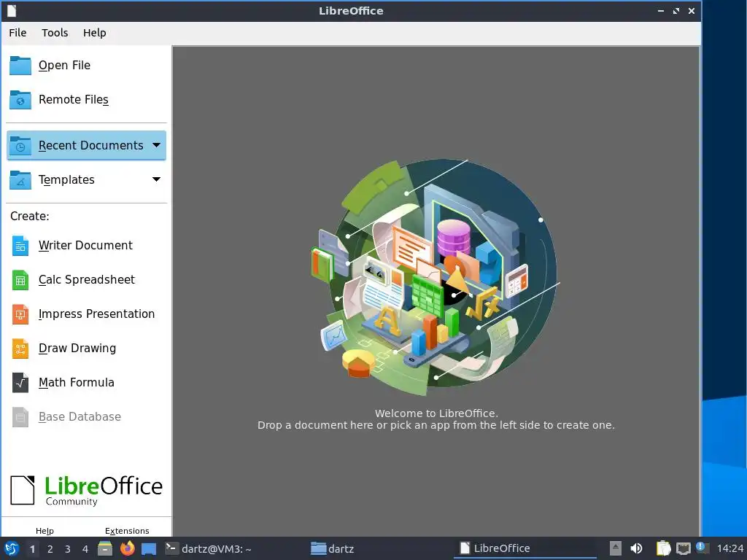The width and height of the screenshot is (747, 560).
Task: Click the Recent Documents clock folder icon
Action: (20, 145)
